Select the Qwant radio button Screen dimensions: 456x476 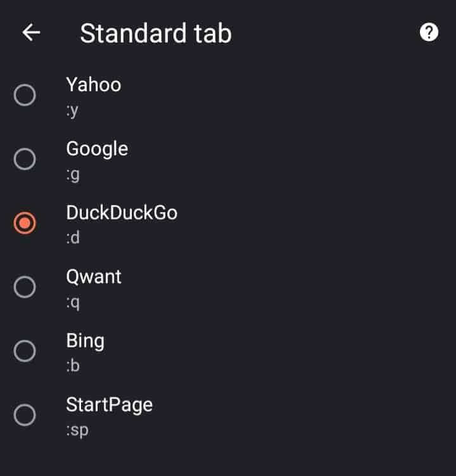[25, 287]
